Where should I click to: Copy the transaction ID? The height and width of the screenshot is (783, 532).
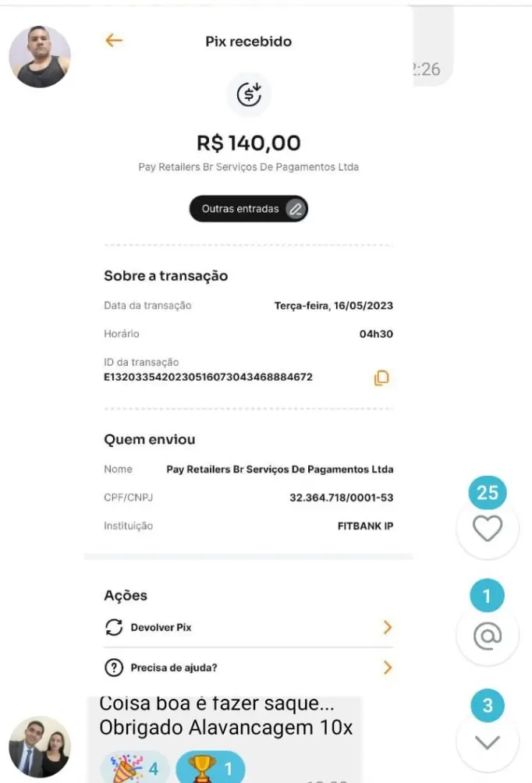[381, 378]
